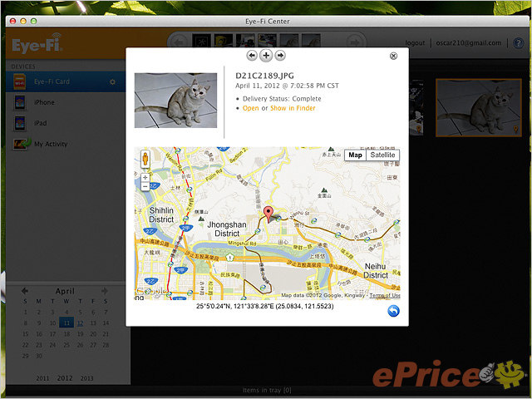Click the logout link

click(415, 43)
